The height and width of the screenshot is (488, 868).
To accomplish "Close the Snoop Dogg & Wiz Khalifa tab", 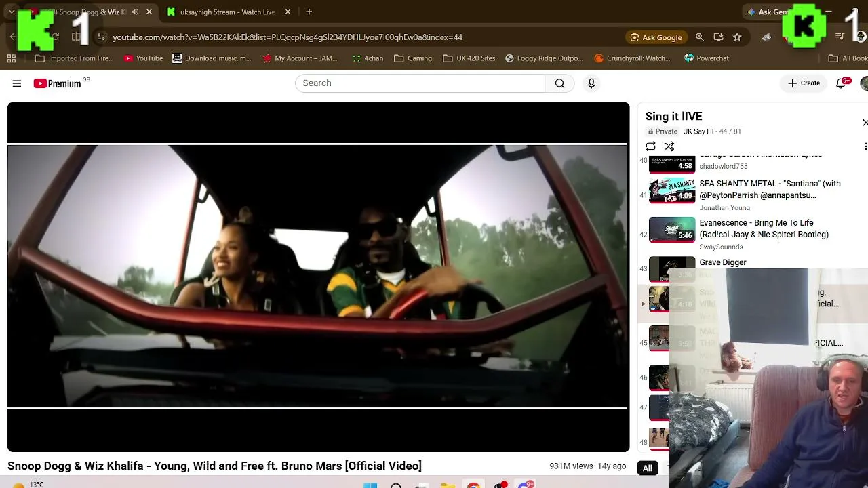I will tap(149, 12).
